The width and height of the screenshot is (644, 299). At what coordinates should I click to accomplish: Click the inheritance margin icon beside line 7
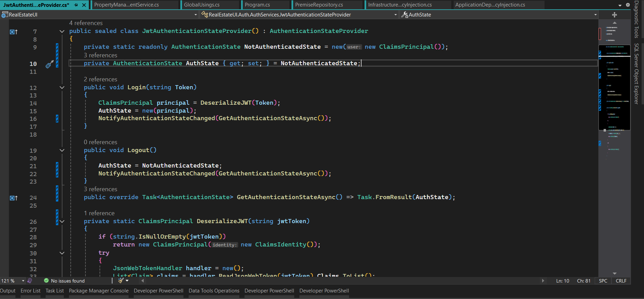click(x=13, y=32)
